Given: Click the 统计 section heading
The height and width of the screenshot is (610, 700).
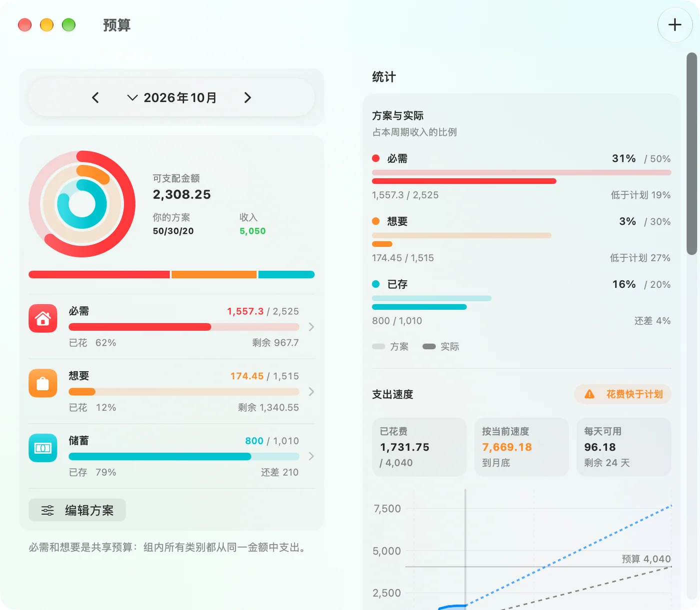Looking at the screenshot, I should [x=384, y=77].
